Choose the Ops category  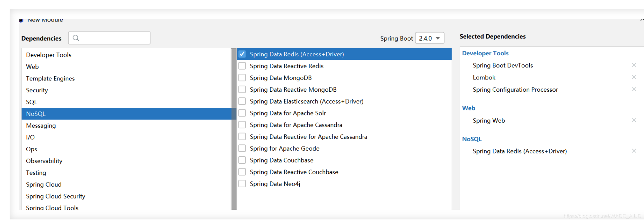point(126,149)
